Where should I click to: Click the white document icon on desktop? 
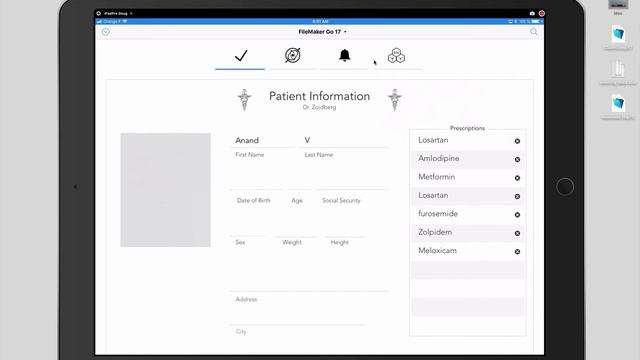click(618, 68)
